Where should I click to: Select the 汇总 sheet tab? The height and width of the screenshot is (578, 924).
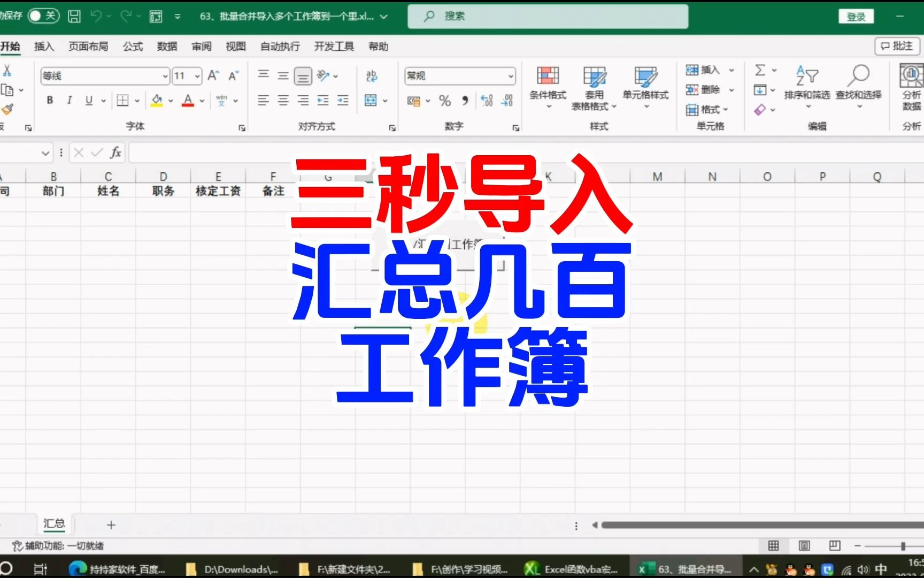tap(54, 524)
